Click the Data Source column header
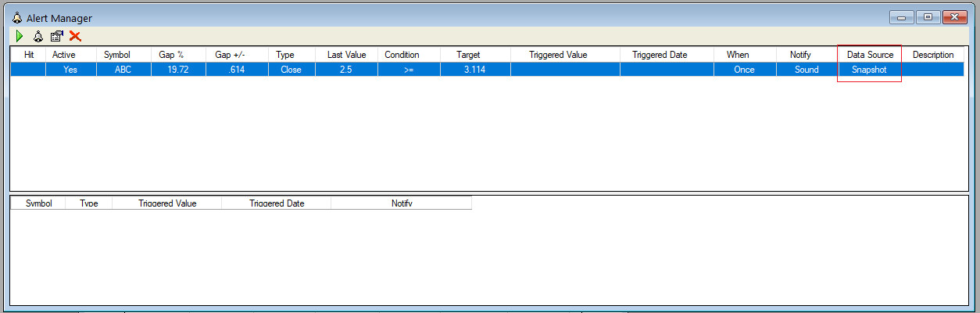Viewport: 980px width, 313px height. [870, 55]
